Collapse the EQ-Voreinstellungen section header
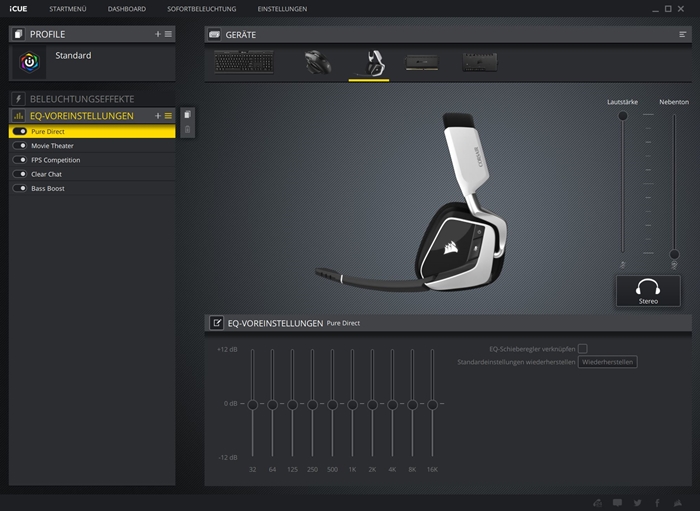 pos(92,116)
